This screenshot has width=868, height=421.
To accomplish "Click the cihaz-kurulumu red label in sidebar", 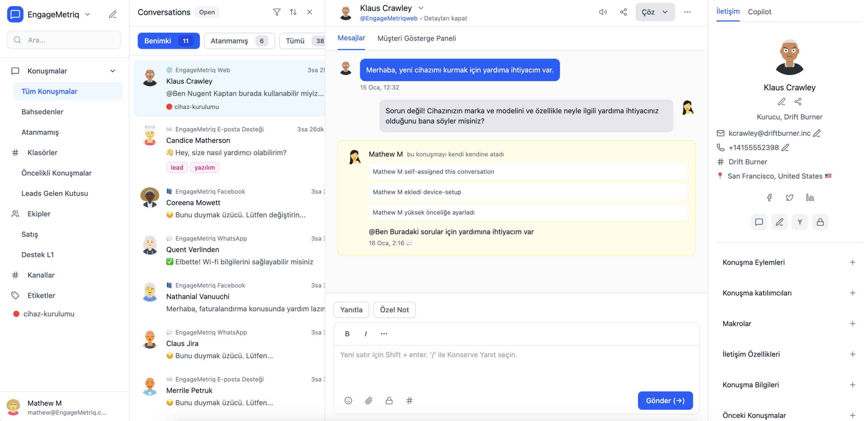I will 48,314.
